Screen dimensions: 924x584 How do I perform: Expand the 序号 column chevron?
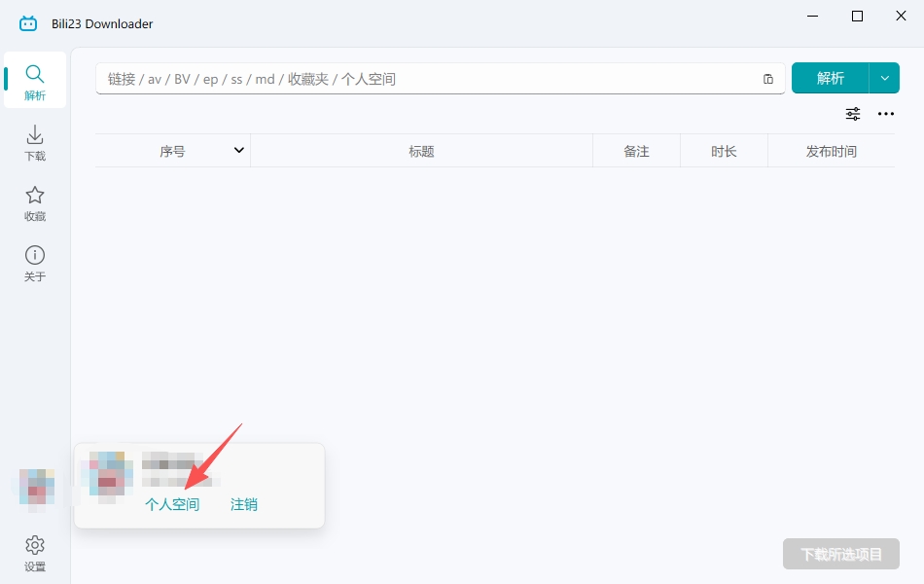coord(238,151)
